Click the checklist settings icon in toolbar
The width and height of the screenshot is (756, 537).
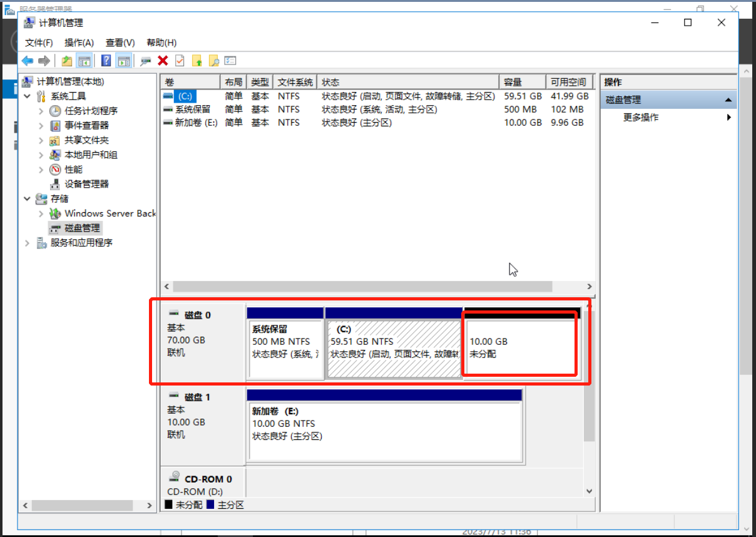coord(230,61)
